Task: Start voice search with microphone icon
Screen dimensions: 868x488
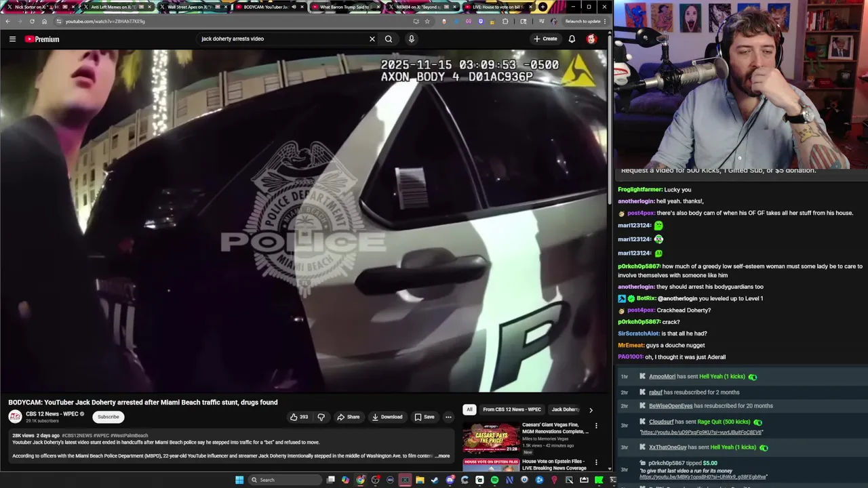Action: [x=411, y=39]
